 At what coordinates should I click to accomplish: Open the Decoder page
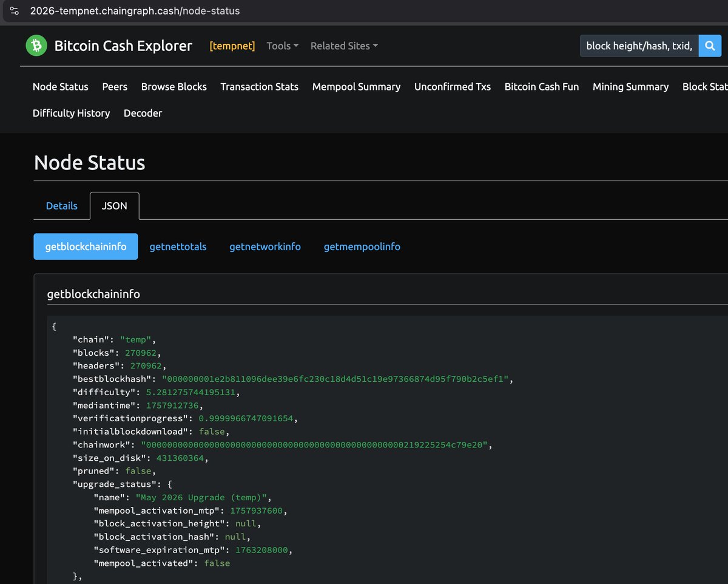(143, 113)
